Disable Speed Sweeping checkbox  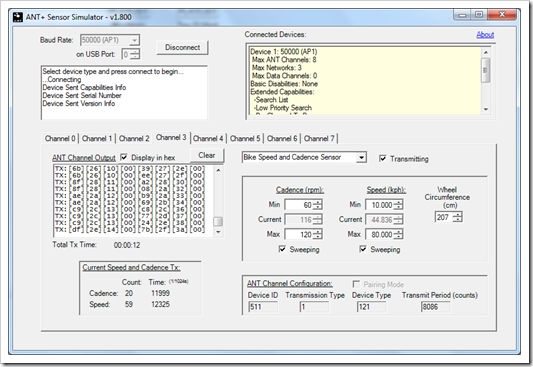point(363,249)
